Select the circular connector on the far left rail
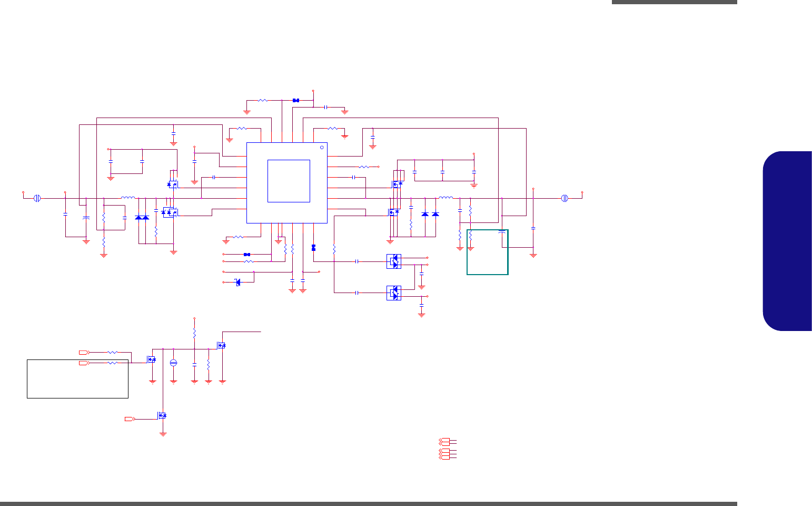812x506 pixels. click(37, 198)
